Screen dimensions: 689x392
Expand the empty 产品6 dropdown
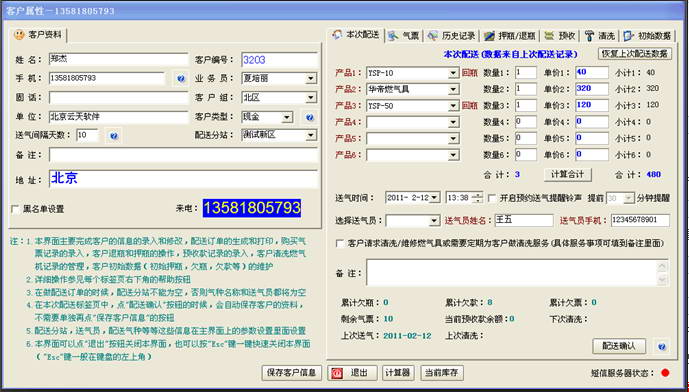click(453, 155)
